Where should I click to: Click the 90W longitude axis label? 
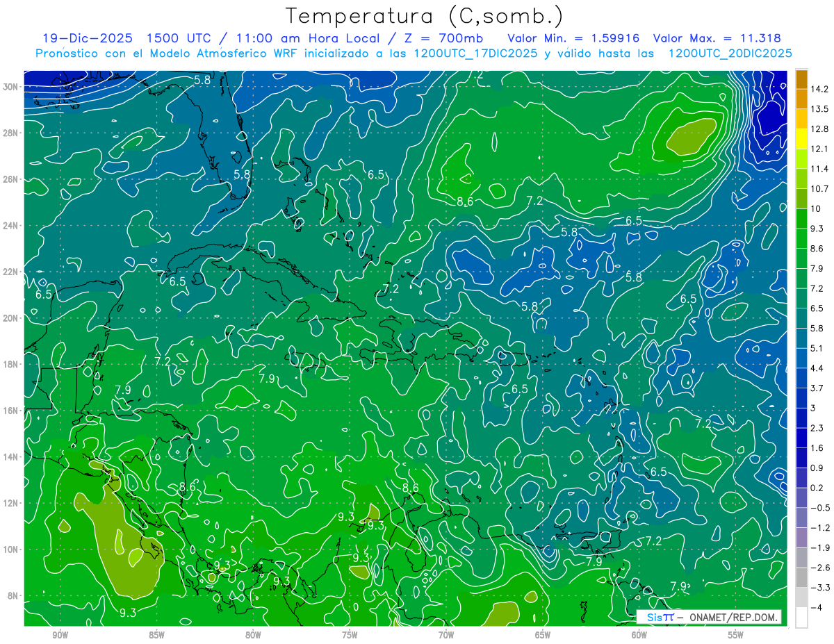click(60, 635)
